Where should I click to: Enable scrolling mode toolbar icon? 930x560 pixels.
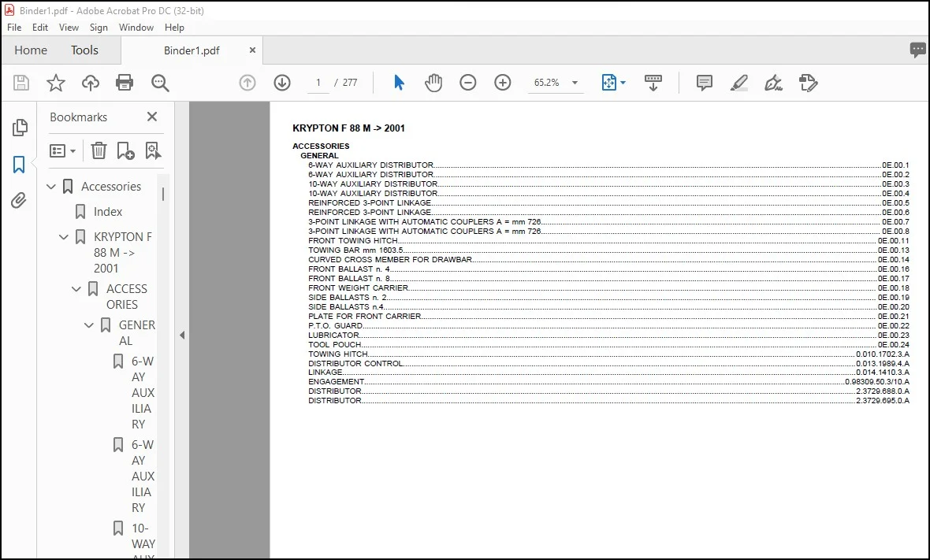click(653, 83)
